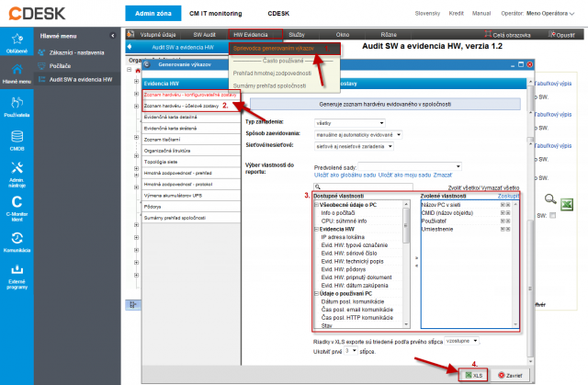Screen dimensions: 588x385
Task: Select Prehľad hmotnej zodpovednosti menu item
Action: [x=272, y=74]
